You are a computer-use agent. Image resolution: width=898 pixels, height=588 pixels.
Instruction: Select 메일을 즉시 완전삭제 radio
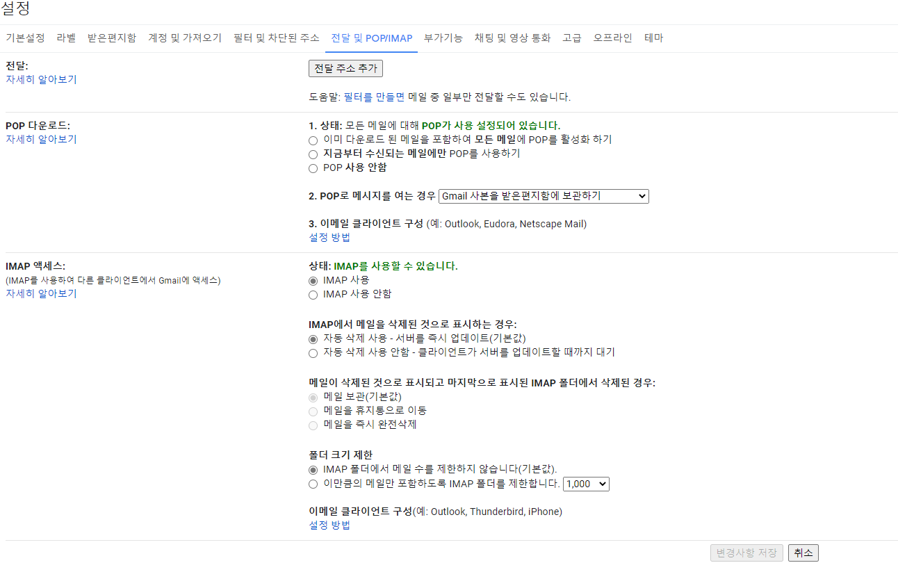click(313, 425)
